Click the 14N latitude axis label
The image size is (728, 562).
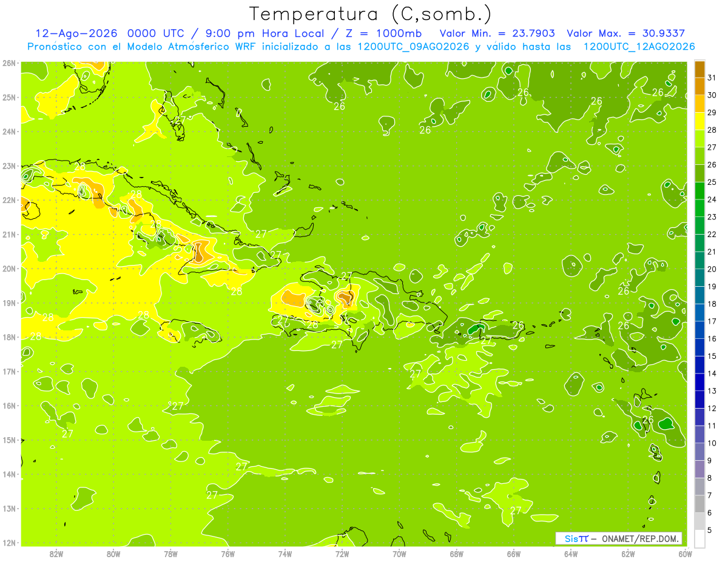point(9,474)
